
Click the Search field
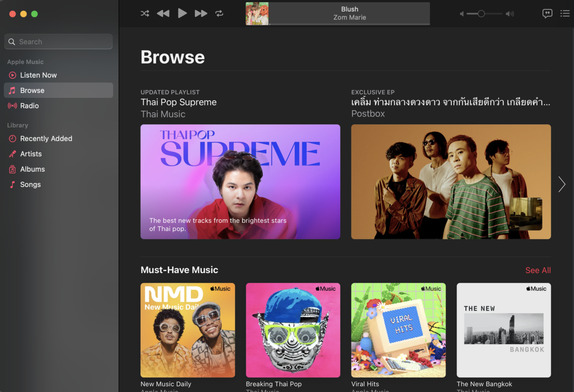point(59,42)
